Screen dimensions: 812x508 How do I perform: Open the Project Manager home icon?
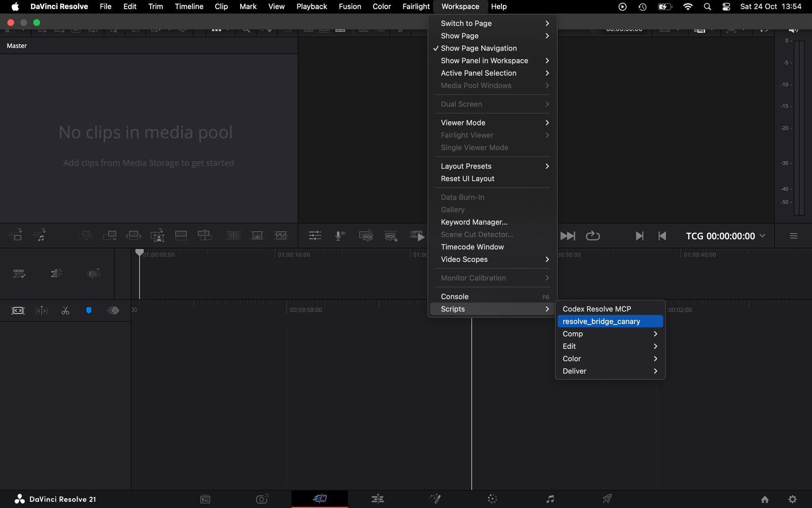coord(765,499)
